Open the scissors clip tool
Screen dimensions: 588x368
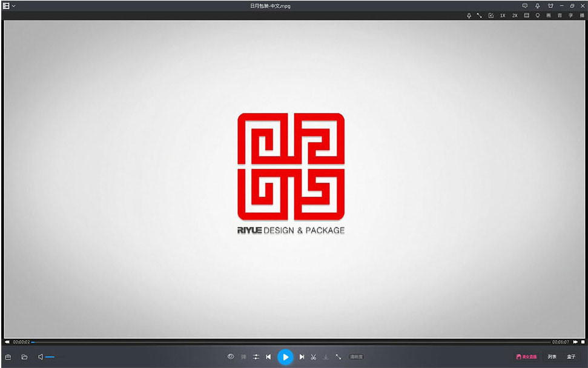314,356
